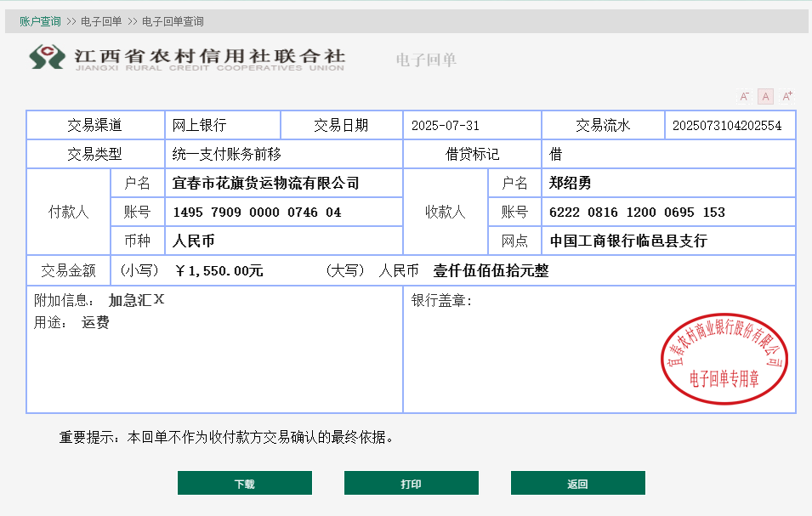Image resolution: width=812 pixels, height=516 pixels.
Task: Click the 收款人 label cell
Action: [x=446, y=212]
